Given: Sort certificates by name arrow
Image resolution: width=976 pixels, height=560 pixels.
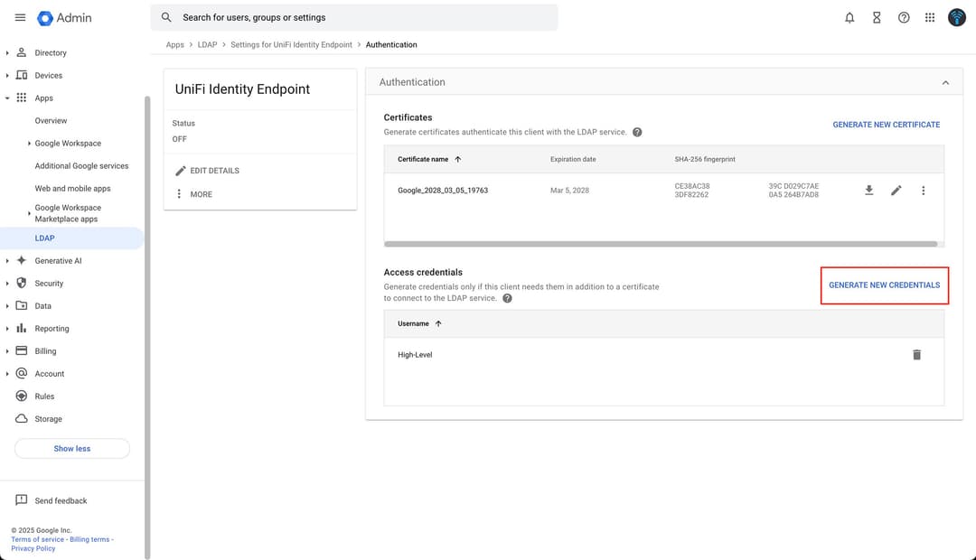Looking at the screenshot, I should click(x=457, y=159).
